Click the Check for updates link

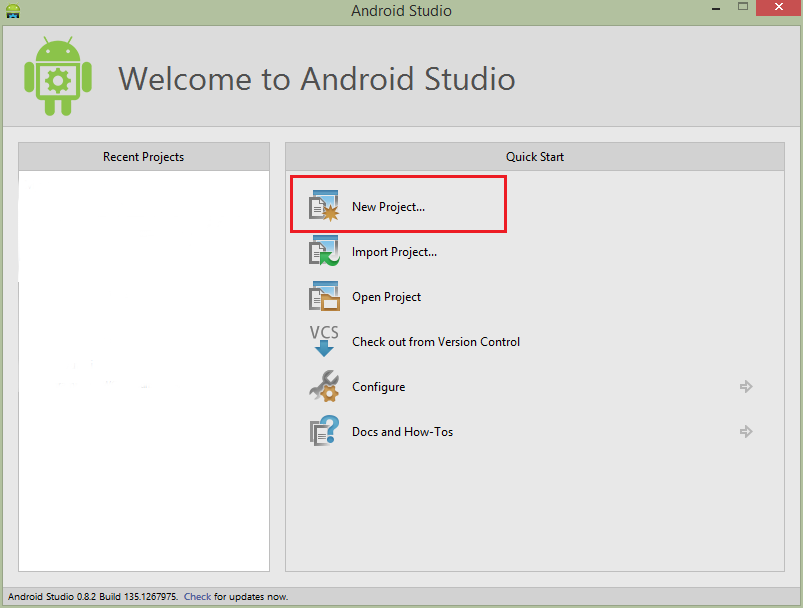point(197,597)
